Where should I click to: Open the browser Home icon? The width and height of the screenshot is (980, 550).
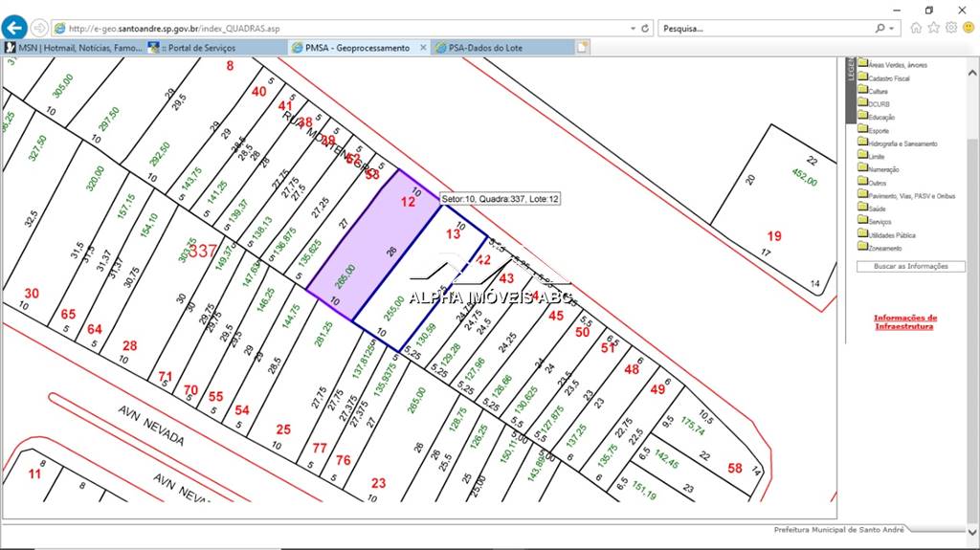916,28
